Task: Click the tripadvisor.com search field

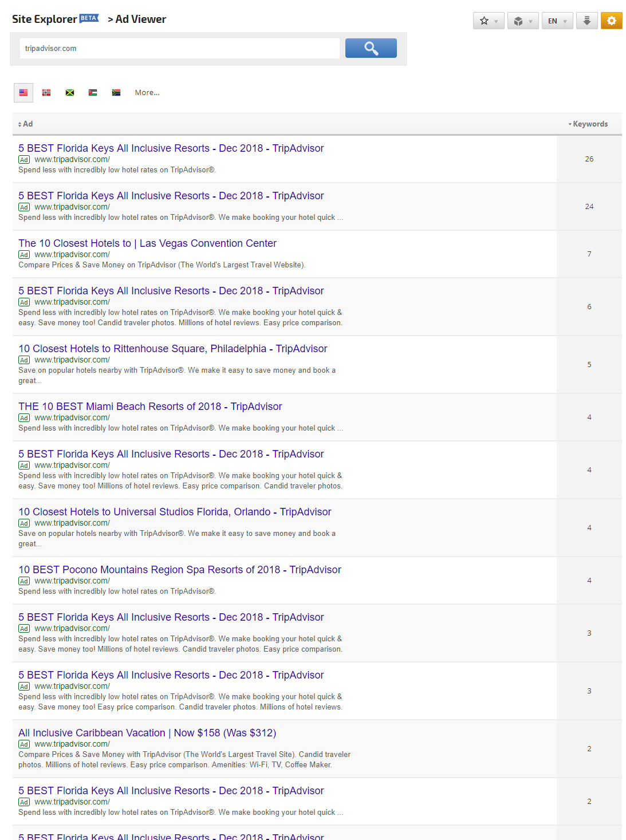Action: pyautogui.click(x=180, y=48)
